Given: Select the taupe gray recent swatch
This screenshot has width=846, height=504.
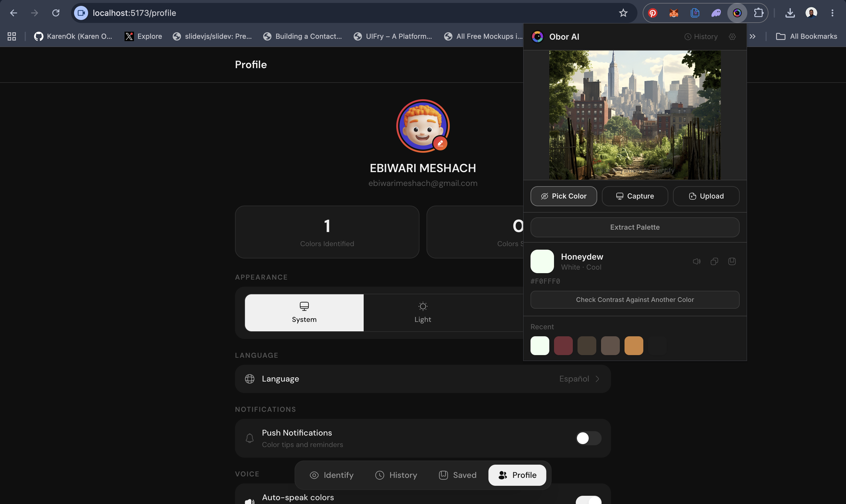Looking at the screenshot, I should [610, 346].
